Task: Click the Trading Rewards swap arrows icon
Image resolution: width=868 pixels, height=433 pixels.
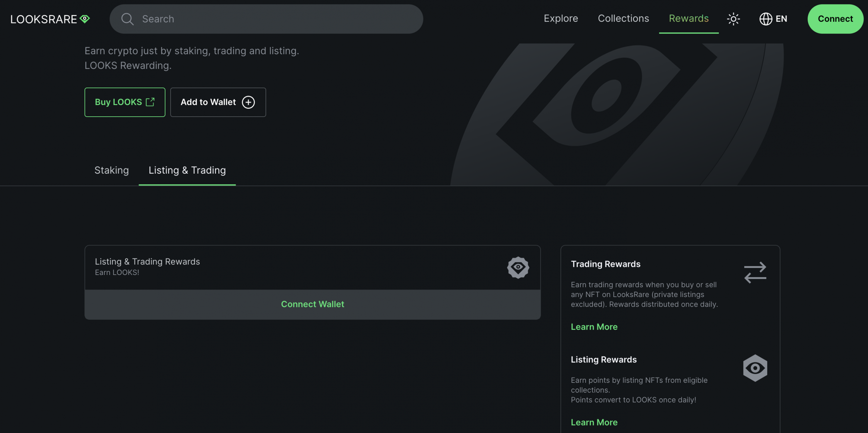Action: tap(755, 272)
